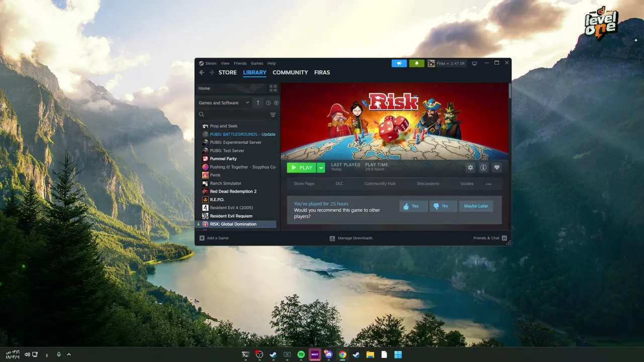
Task: Show RISK game info via the info icon
Action: (x=484, y=167)
